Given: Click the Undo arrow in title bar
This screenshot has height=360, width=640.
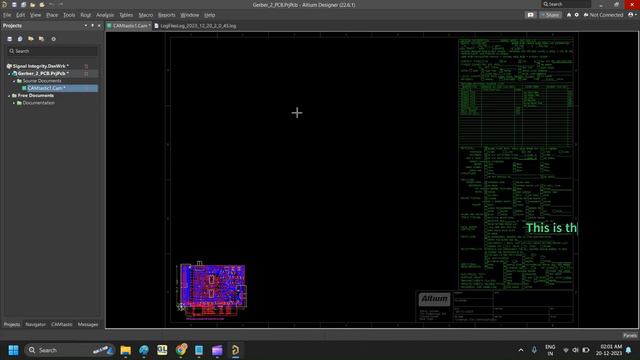Looking at the screenshot, I should pos(51,4).
